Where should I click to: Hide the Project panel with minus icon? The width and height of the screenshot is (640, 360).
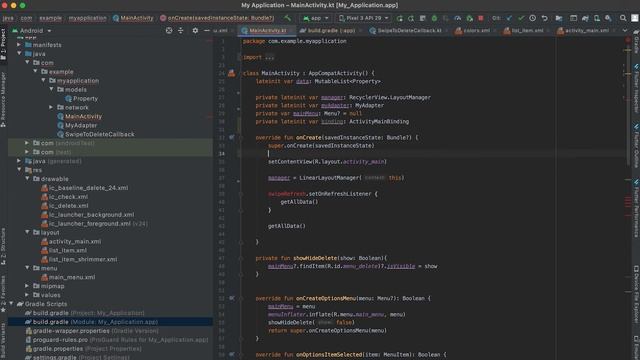pos(207,31)
